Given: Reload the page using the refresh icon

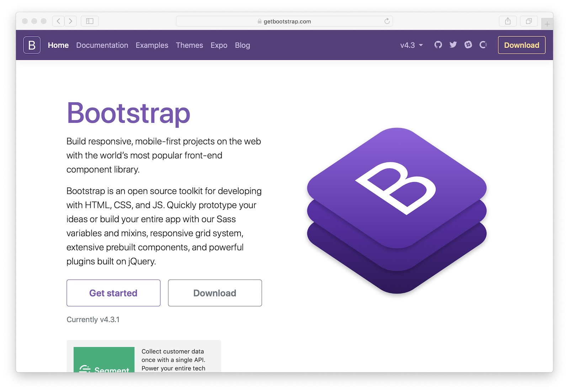Looking at the screenshot, I should pyautogui.click(x=387, y=21).
